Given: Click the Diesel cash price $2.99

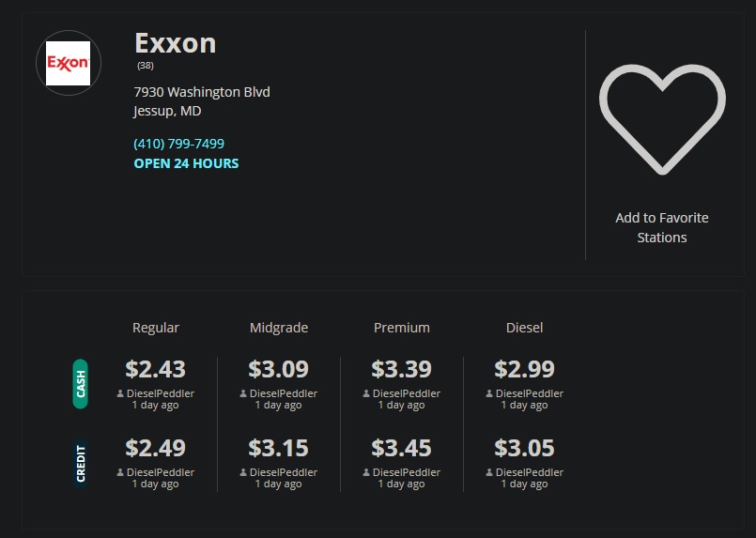Looking at the screenshot, I should [524, 369].
